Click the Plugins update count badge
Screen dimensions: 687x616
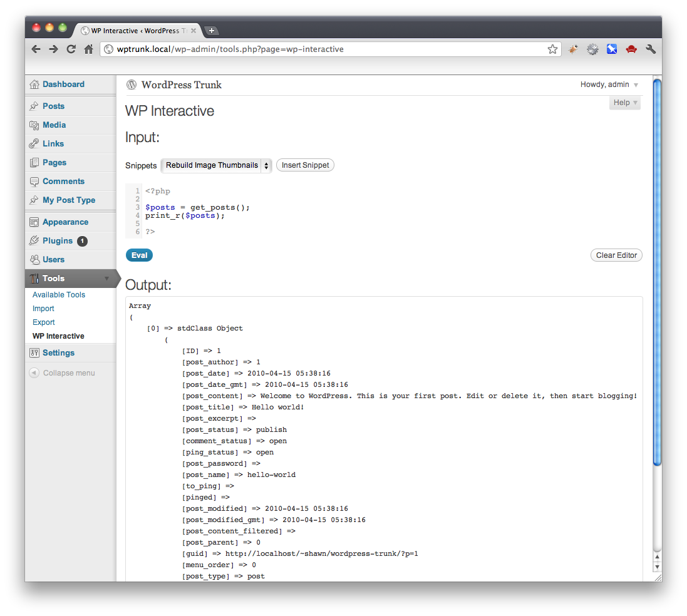click(x=83, y=241)
